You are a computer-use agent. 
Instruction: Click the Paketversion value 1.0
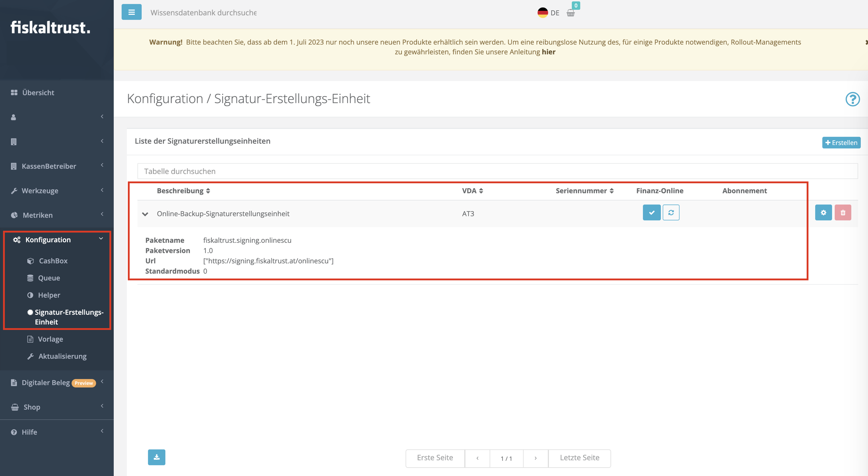[208, 250]
